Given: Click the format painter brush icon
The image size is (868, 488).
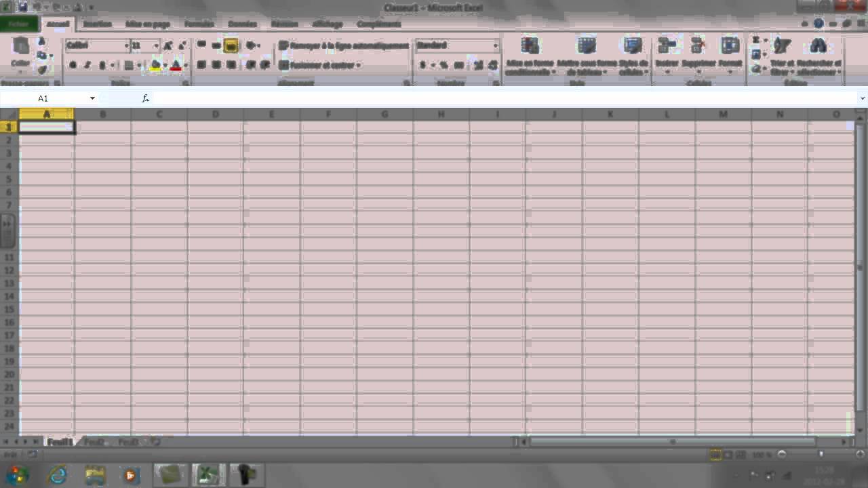Looking at the screenshot, I should click(42, 69).
